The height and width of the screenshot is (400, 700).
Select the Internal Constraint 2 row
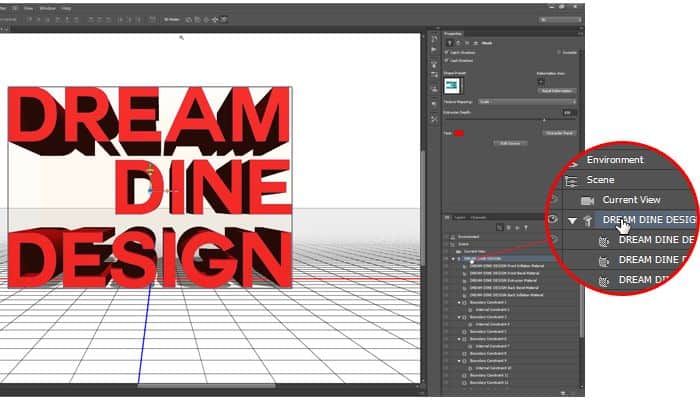pos(492,309)
